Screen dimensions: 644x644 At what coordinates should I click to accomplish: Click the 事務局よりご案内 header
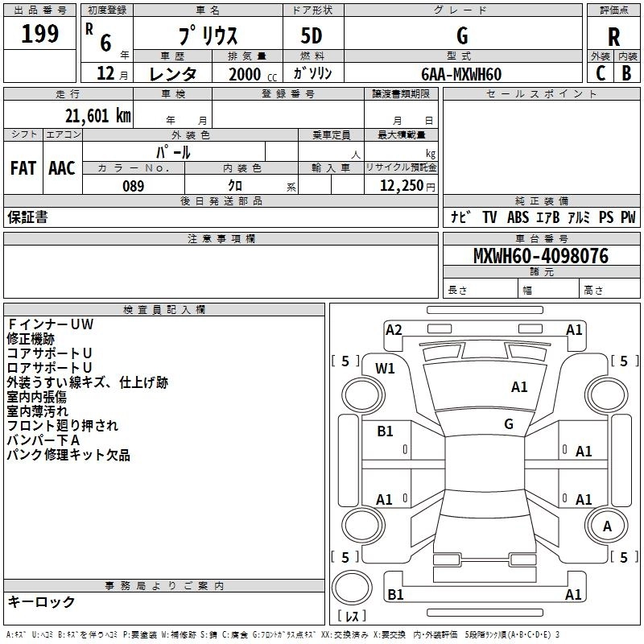coord(164,586)
